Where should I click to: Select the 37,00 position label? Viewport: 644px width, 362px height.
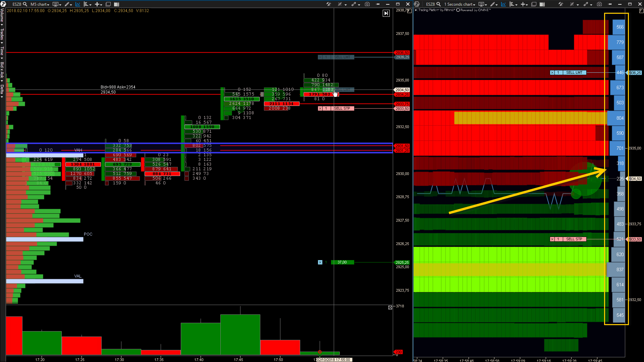[x=342, y=262]
